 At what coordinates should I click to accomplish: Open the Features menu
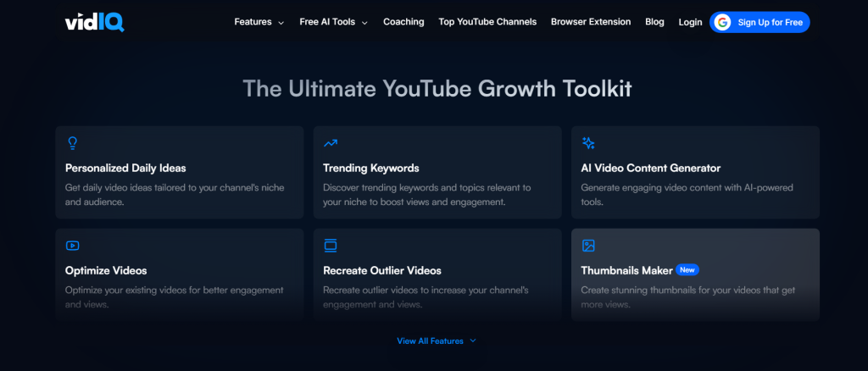[259, 22]
